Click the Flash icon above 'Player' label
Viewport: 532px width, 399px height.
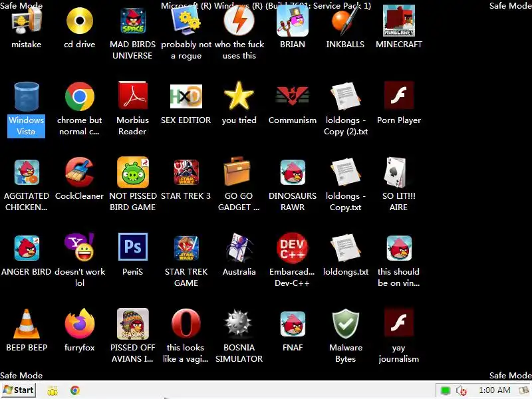pyautogui.click(x=398, y=95)
